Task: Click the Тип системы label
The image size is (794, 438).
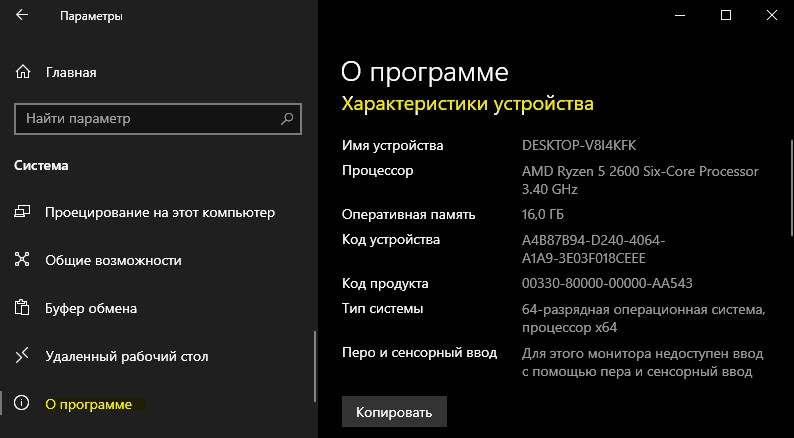Action: (x=382, y=309)
